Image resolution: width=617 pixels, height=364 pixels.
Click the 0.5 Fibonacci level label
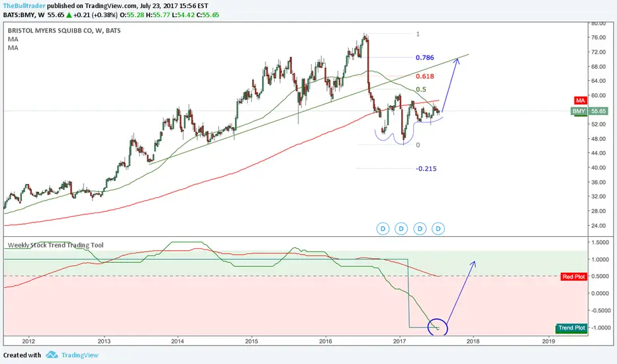421,89
